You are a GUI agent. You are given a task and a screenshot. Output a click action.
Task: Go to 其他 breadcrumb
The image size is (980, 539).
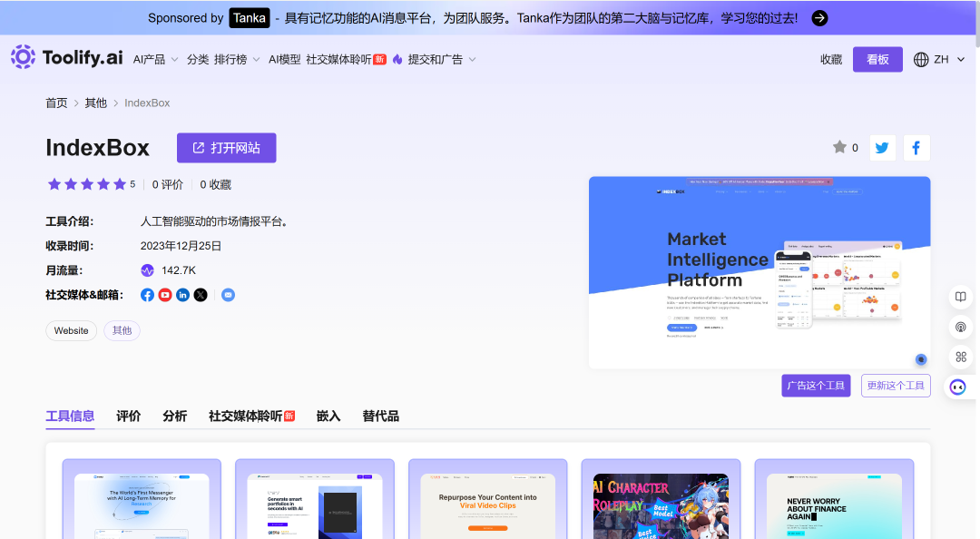[x=95, y=103]
